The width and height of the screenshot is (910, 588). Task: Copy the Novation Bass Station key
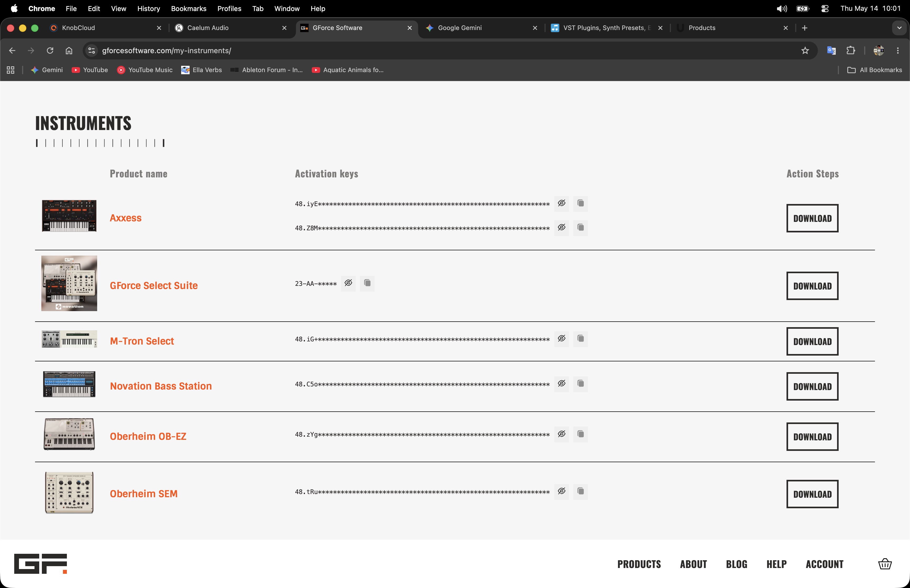580,384
